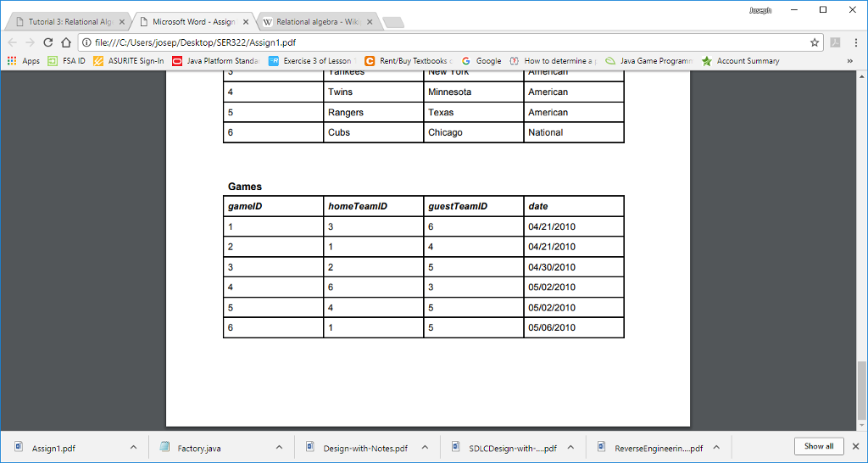This screenshot has height=463, width=868.
Task: Open a new browser tab
Action: pyautogui.click(x=393, y=22)
